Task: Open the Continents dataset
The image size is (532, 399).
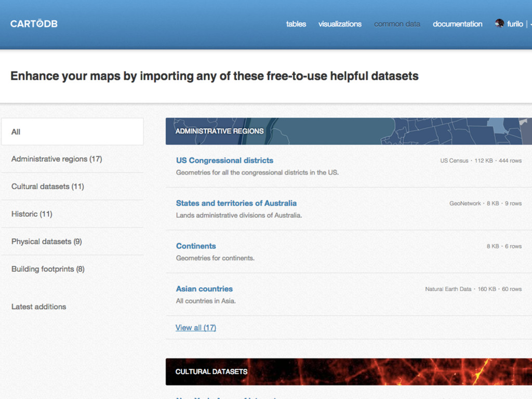Action: (x=196, y=246)
